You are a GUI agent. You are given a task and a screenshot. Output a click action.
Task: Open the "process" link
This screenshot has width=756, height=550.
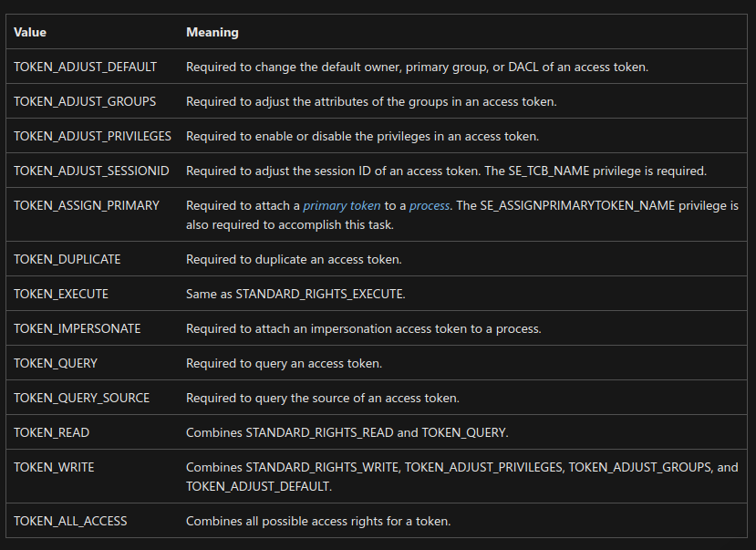[x=430, y=206]
